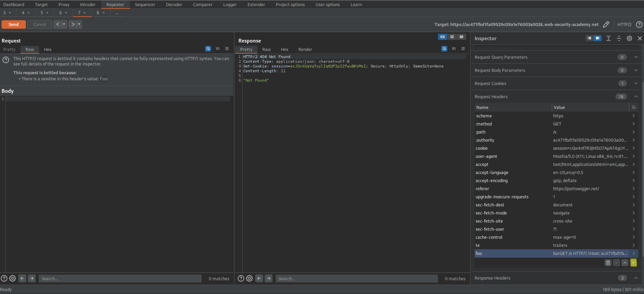Open the back history dropdown arrow

pos(64,24)
